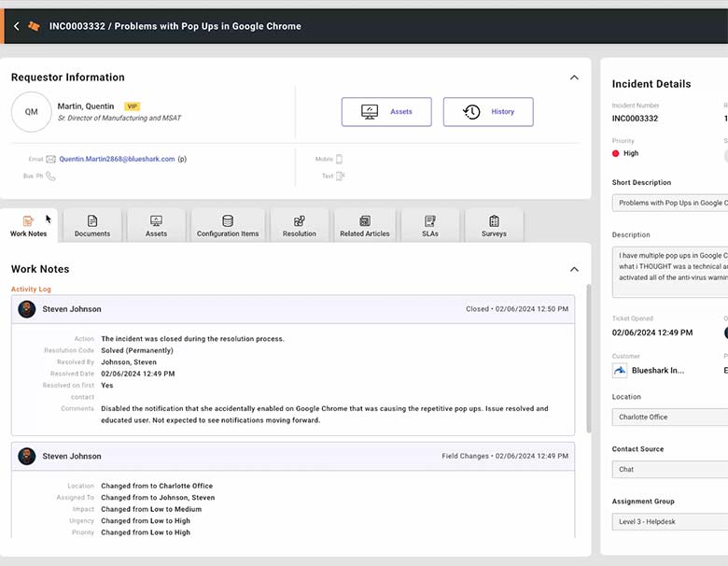Click the incident number INC0003332 in Incident Details
Viewport: 728px width, 566px height.
pos(635,119)
